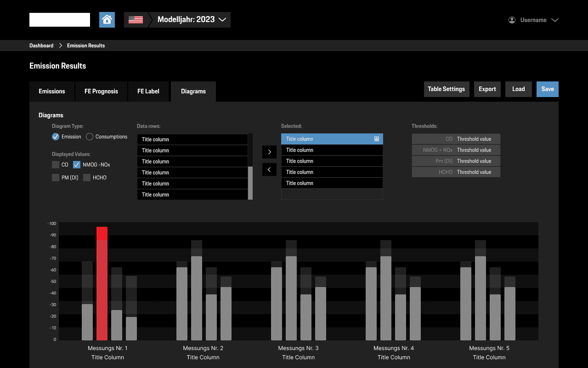The height and width of the screenshot is (368, 588).
Task: Open Table Settings
Action: (446, 89)
